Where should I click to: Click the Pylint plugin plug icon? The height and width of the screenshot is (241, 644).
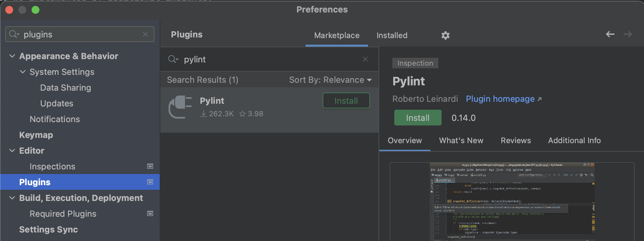[x=180, y=107]
